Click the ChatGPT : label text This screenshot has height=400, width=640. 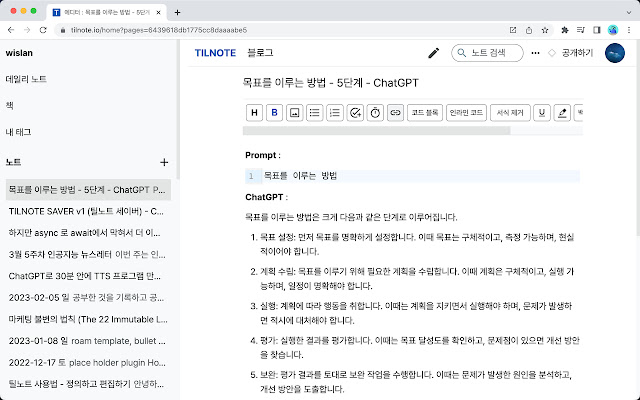[267, 197]
